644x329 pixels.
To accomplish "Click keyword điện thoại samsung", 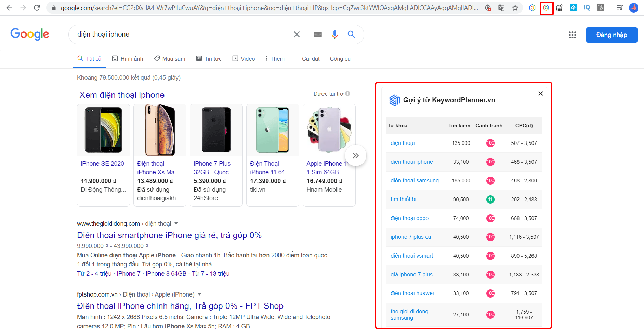I will (x=415, y=180).
